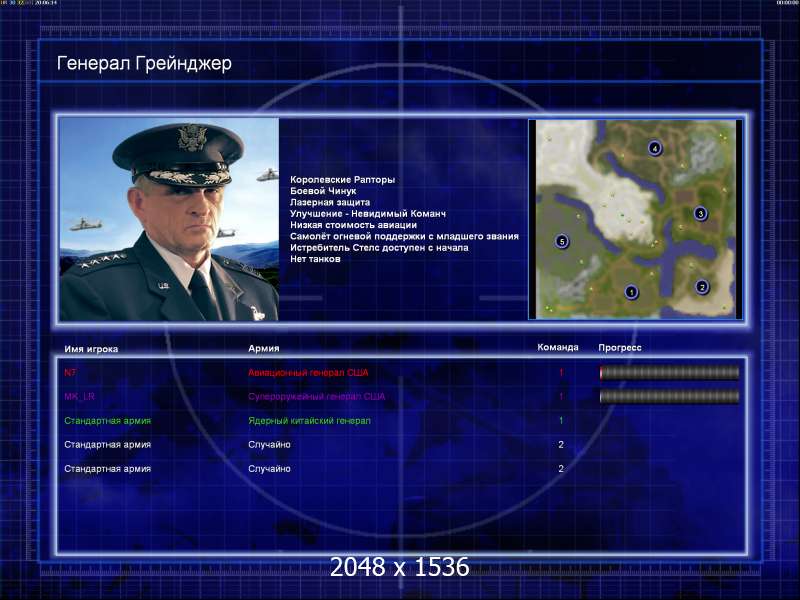800x600 pixels.
Task: Click 'Ядерный китайский генерал' army entry
Action: (x=309, y=421)
